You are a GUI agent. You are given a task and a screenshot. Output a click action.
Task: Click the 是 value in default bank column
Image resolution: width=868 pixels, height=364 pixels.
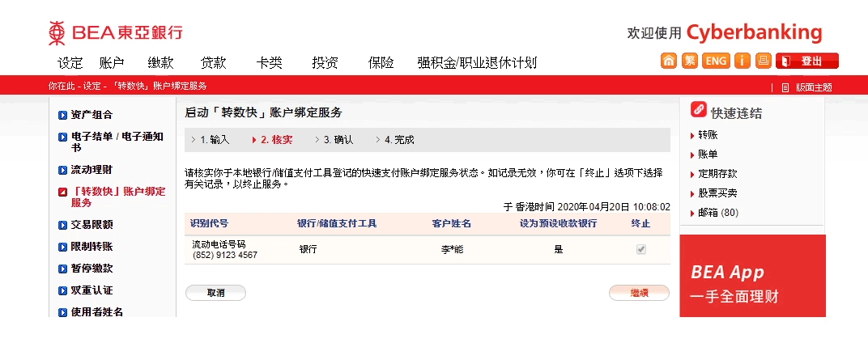pyautogui.click(x=559, y=249)
